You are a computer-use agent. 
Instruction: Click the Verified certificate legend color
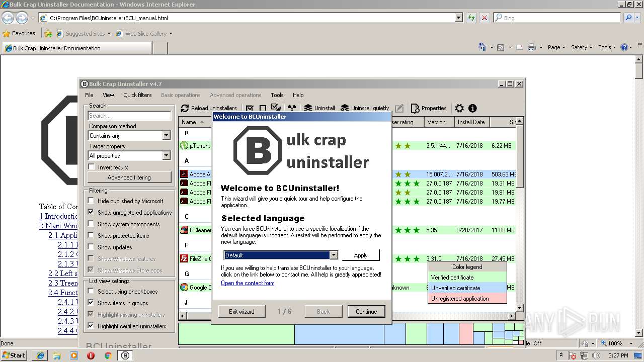467,278
